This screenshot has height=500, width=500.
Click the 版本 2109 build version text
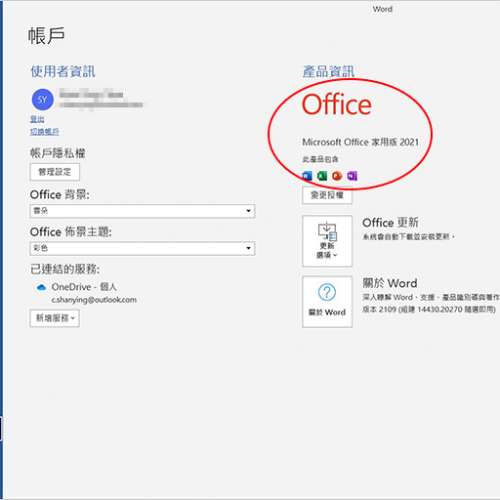click(429, 309)
